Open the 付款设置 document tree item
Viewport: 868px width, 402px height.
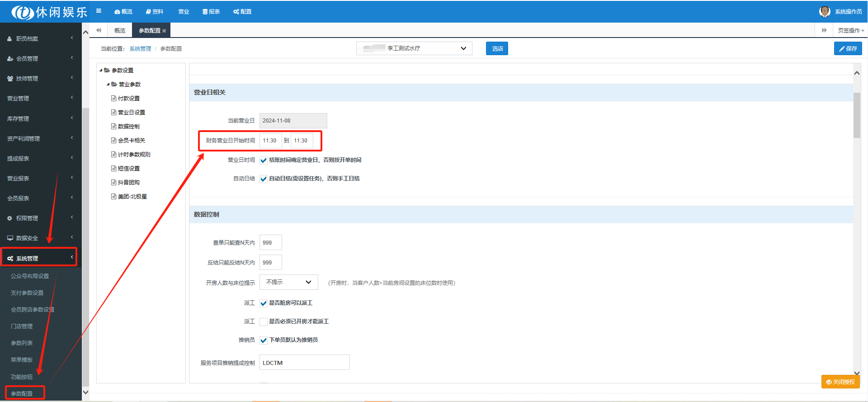point(128,98)
